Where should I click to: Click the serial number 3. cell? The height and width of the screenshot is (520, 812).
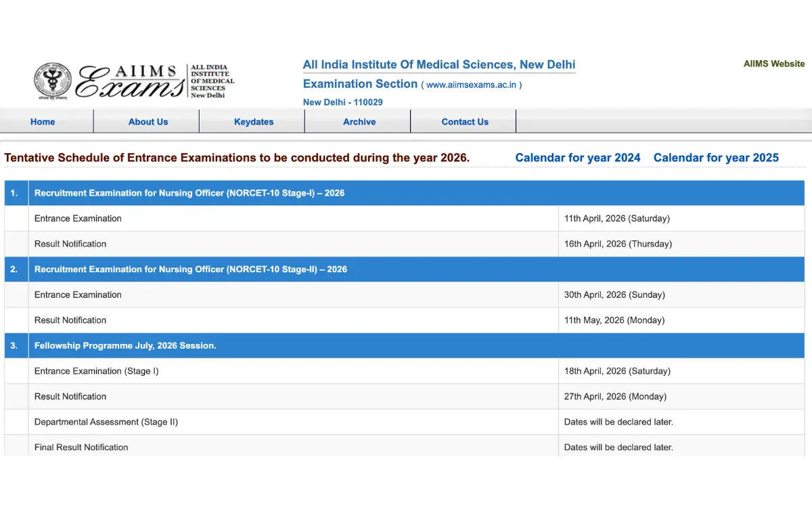[x=16, y=345]
